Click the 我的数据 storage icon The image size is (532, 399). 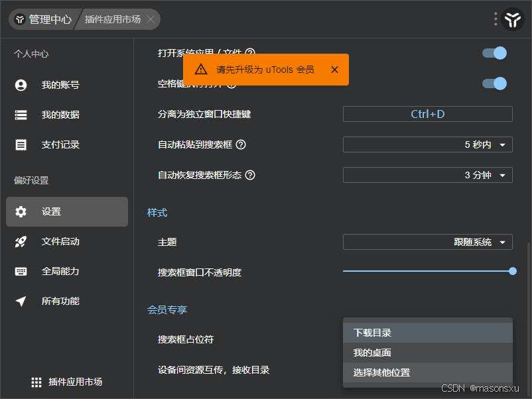coord(21,115)
